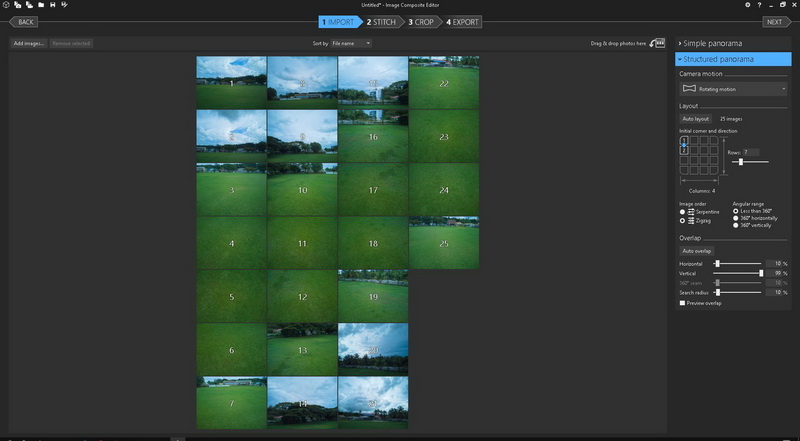Click the Auto overlap button
This screenshot has height=441, width=800.
[697, 251]
